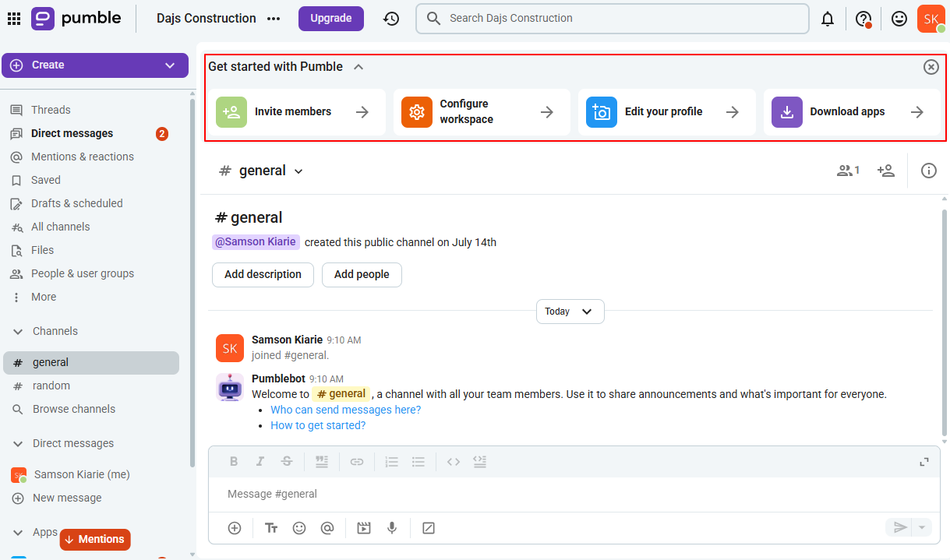Apply bold formatting in editor

tap(234, 462)
